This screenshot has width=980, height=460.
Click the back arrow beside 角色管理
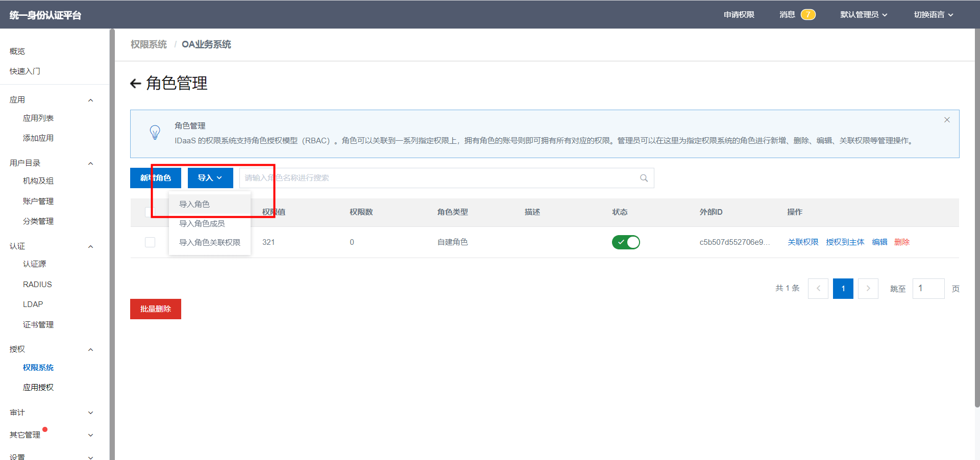point(135,84)
